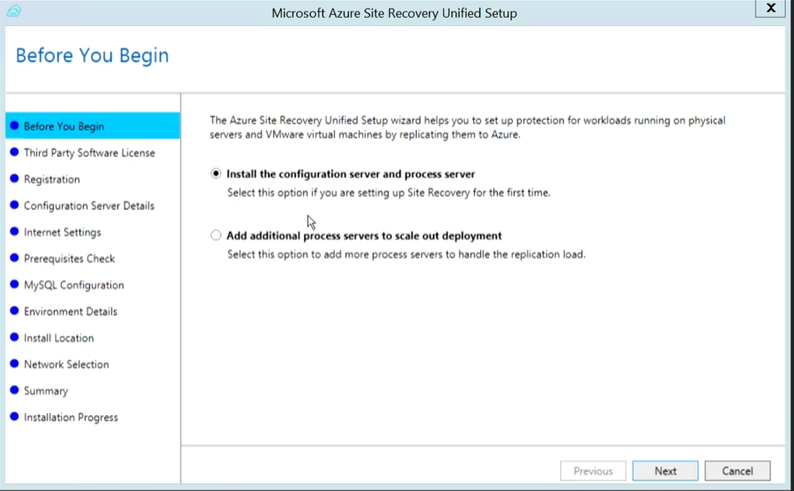The height and width of the screenshot is (491, 794).
Task: Click the Before You Begin page heading
Action: coord(92,55)
